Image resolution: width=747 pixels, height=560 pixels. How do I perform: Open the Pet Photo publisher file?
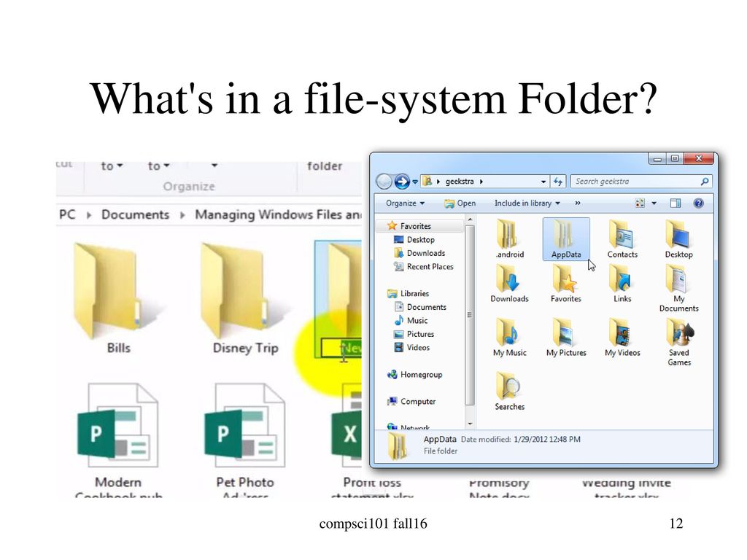[245, 440]
